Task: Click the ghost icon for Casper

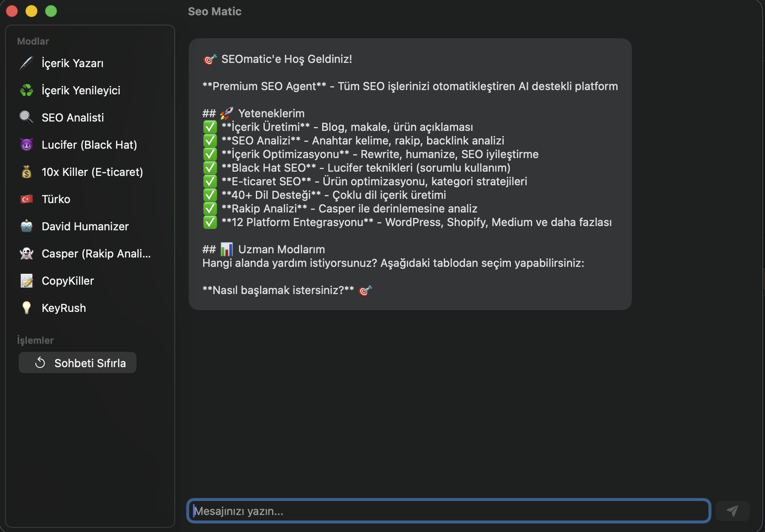Action: coord(26,253)
